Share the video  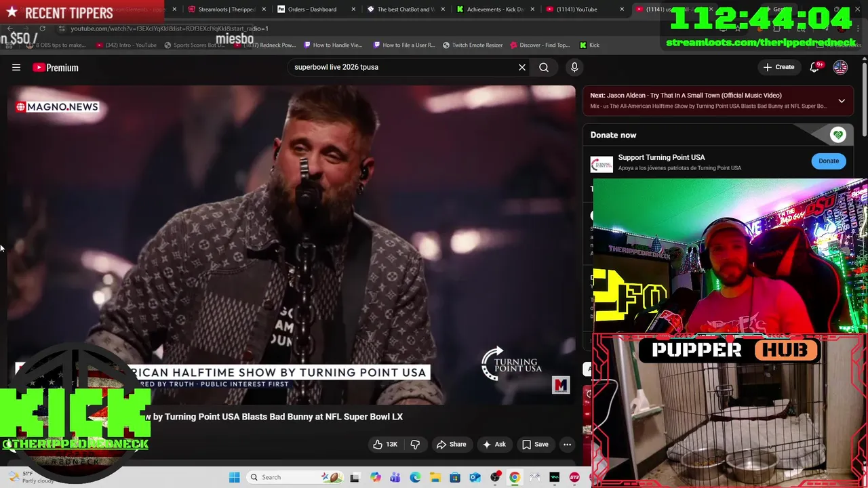(452, 445)
